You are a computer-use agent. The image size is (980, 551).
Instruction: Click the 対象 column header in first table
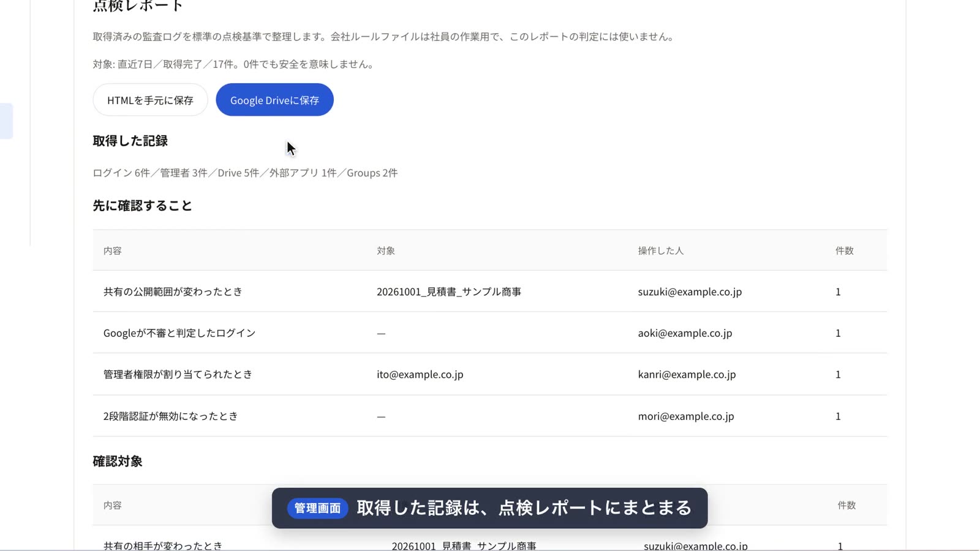tap(386, 250)
